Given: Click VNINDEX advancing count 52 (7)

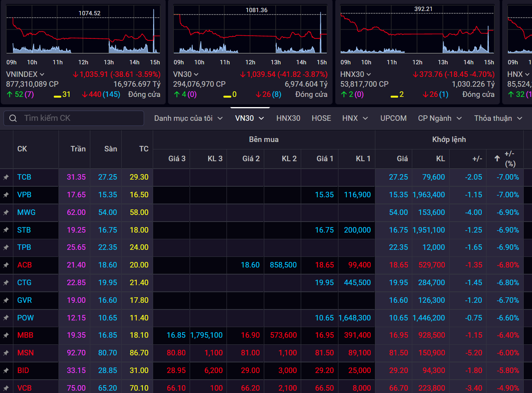Looking at the screenshot, I should pos(20,95).
